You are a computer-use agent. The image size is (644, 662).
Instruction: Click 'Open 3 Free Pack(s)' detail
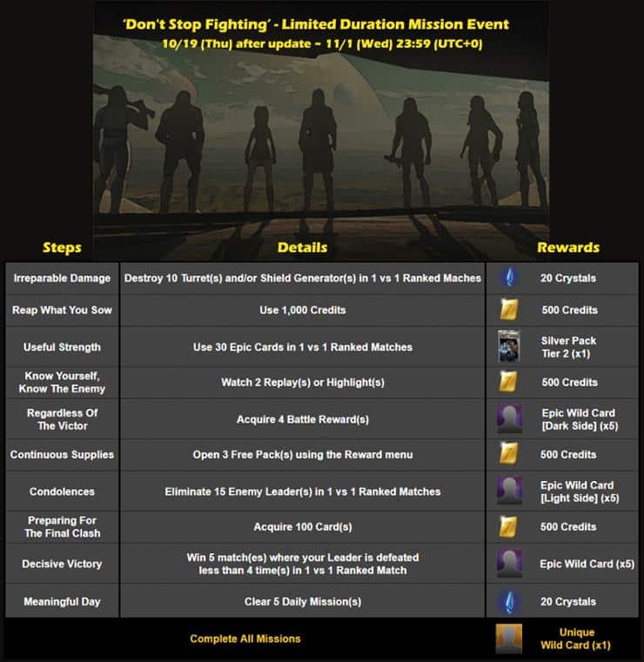[x=302, y=454]
